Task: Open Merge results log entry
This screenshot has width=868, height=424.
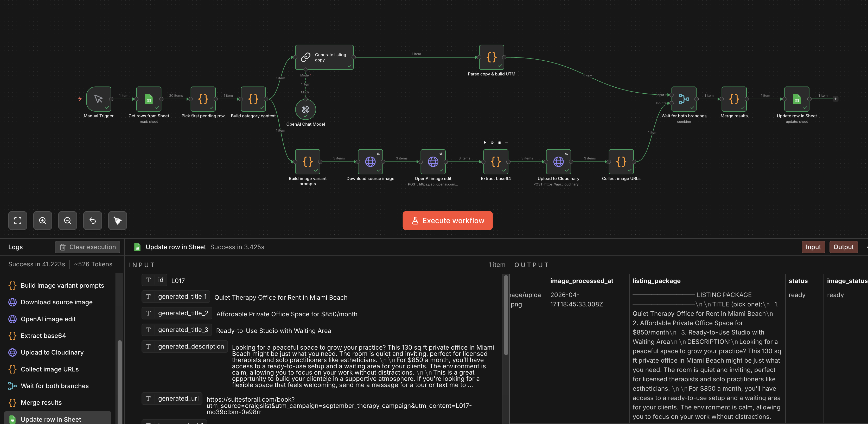Action: [x=58, y=402]
